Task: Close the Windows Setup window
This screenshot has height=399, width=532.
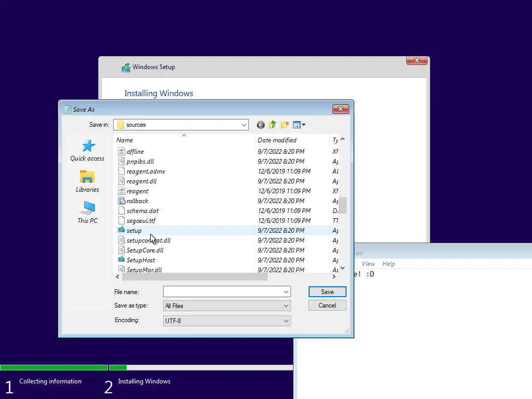Action: point(417,60)
